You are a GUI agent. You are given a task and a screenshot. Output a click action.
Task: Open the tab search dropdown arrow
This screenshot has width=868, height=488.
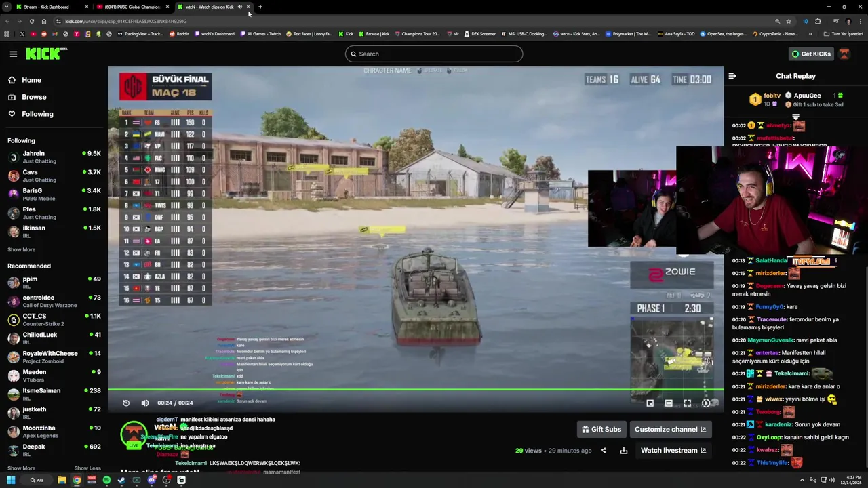pyautogui.click(x=6, y=7)
